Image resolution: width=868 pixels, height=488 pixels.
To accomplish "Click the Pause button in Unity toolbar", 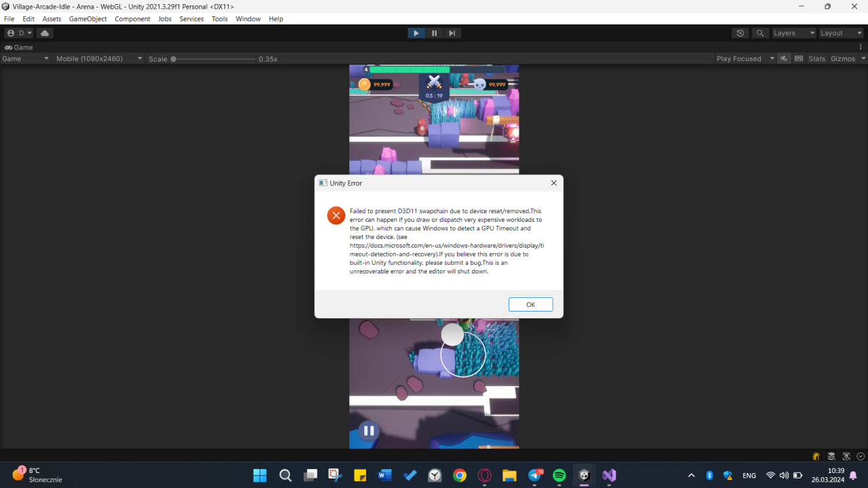I will point(434,33).
